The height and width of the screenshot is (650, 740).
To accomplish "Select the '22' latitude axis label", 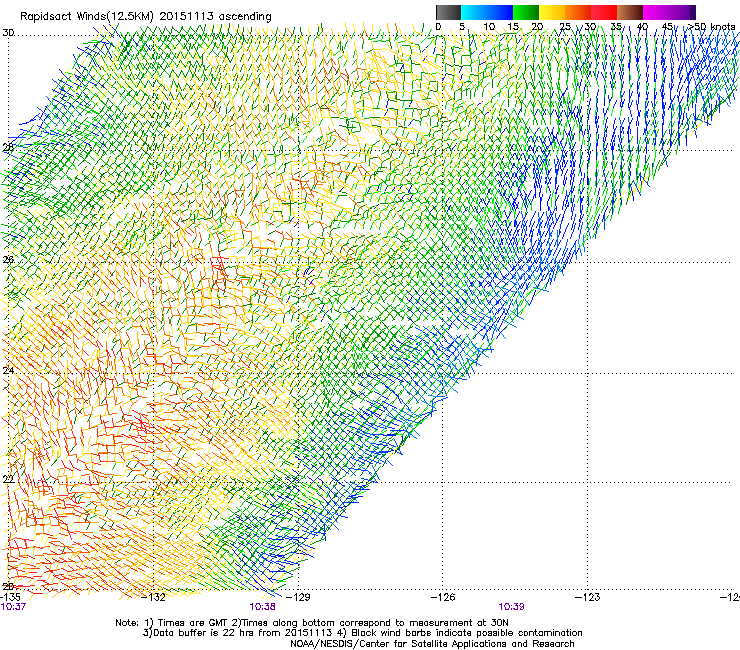I will (x=8, y=479).
